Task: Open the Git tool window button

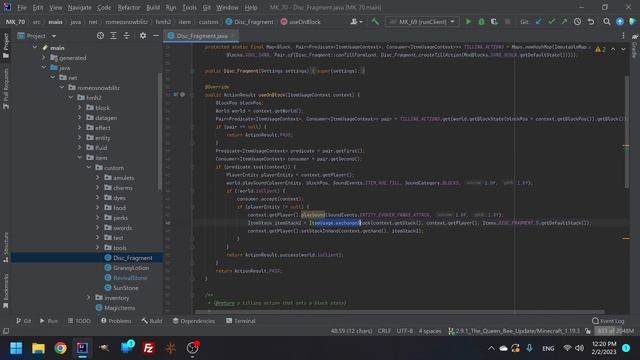Action: click(24, 321)
